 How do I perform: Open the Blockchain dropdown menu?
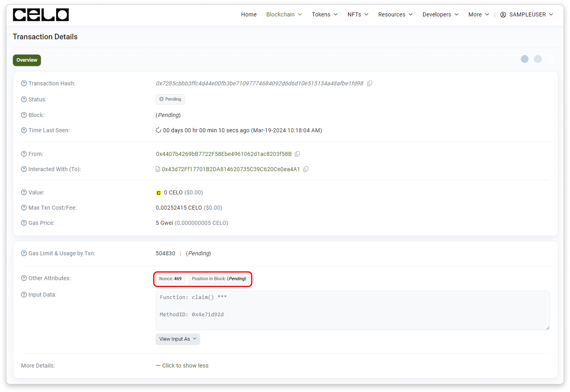click(x=284, y=14)
